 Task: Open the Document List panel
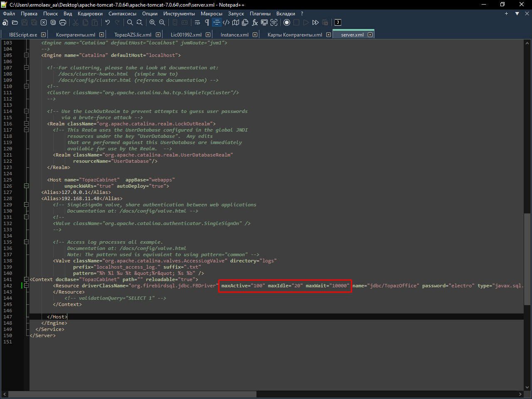pyautogui.click(x=245, y=22)
